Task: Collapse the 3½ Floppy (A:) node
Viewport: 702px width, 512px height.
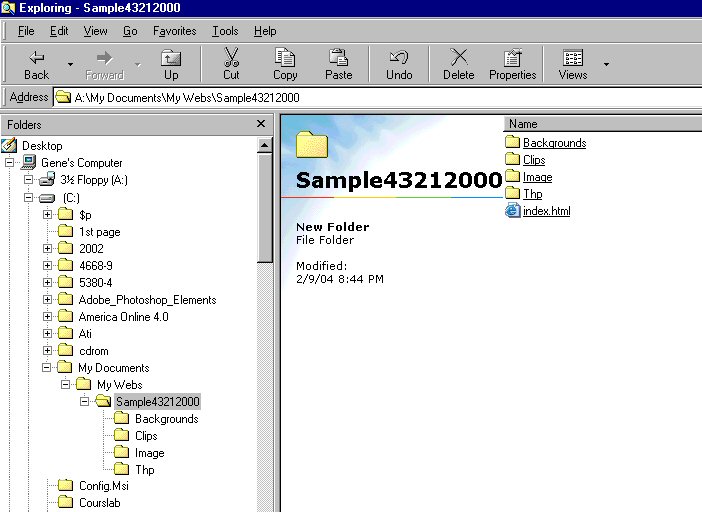Action: coord(28,180)
